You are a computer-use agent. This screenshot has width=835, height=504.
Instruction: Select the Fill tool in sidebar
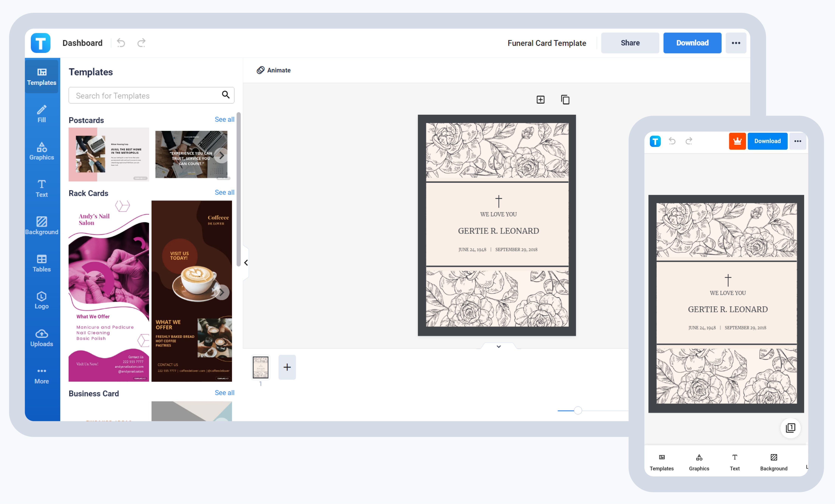tap(41, 114)
